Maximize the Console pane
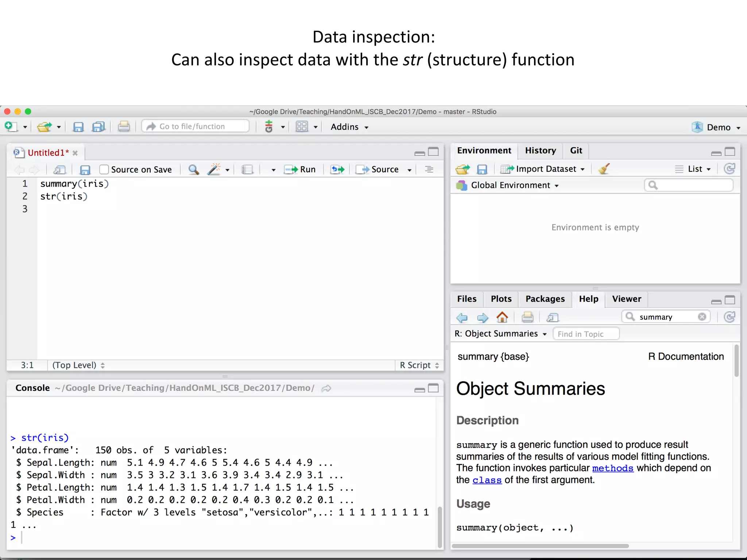 433,388
